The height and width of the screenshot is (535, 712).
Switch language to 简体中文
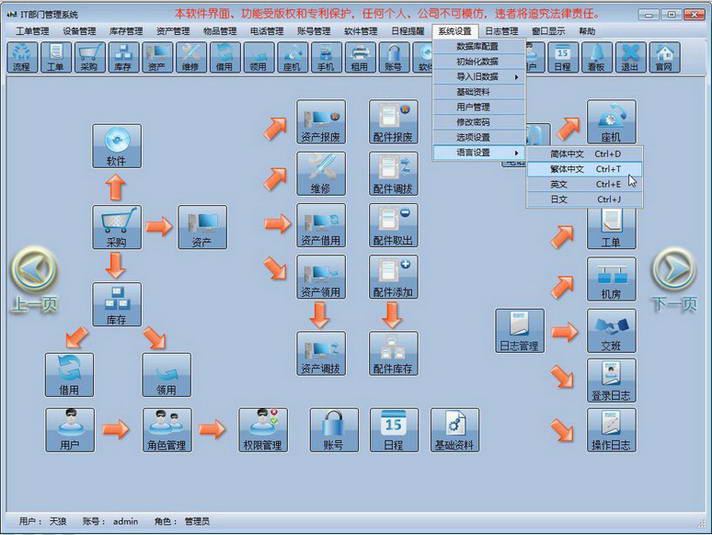tap(584, 154)
